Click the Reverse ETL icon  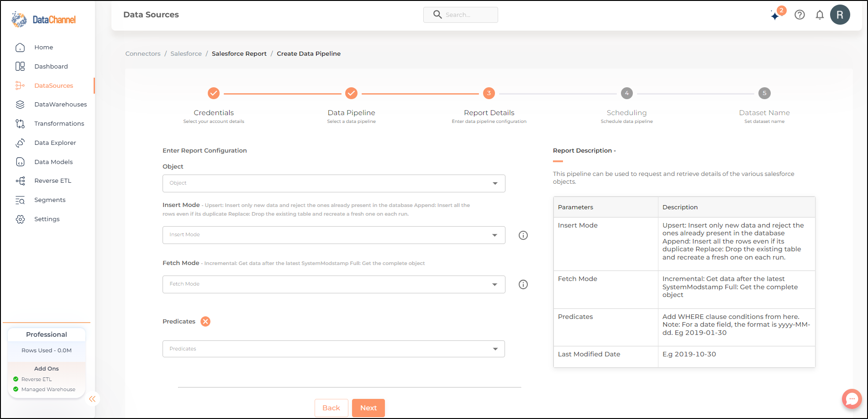tap(20, 181)
